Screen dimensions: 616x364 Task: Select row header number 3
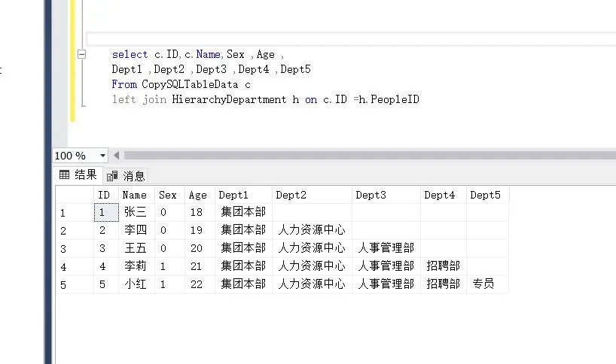pos(75,249)
